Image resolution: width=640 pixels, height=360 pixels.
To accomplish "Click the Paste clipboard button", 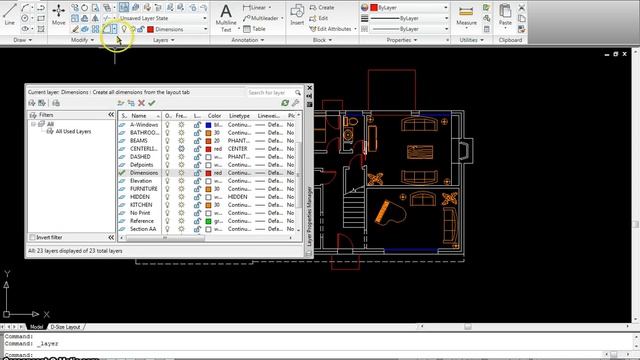I will point(505,15).
